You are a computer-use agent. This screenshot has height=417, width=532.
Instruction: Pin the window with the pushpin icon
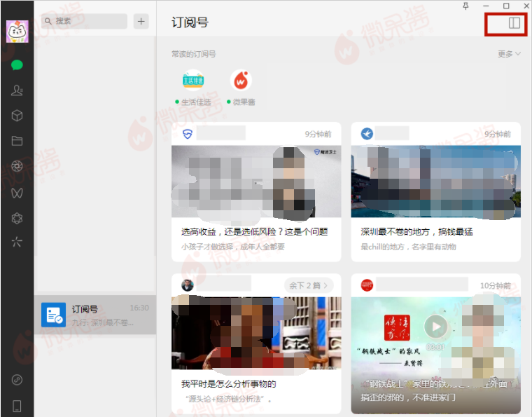click(x=465, y=6)
